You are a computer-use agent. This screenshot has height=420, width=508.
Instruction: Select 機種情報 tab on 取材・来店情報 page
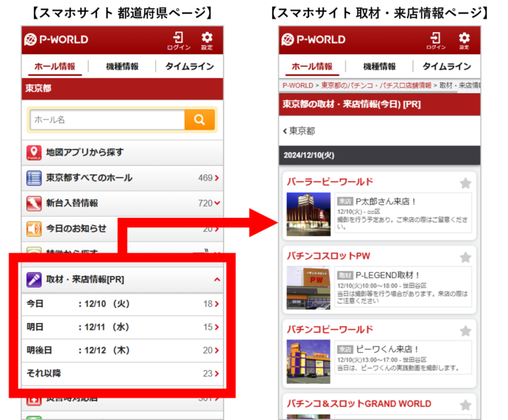point(379,67)
